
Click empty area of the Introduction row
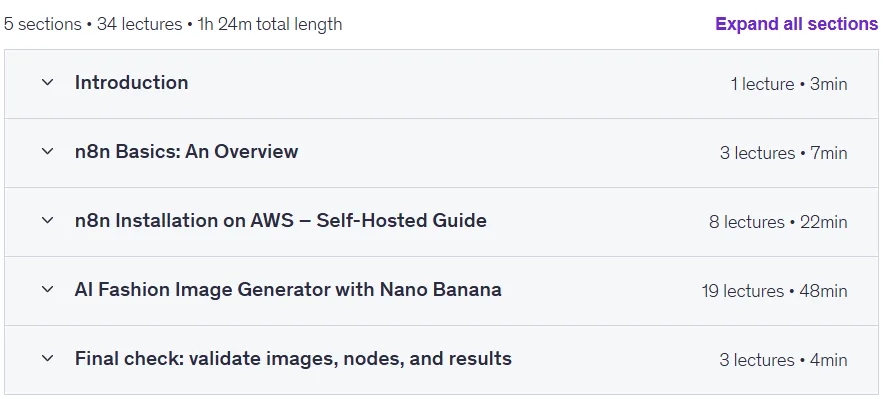tap(451, 84)
